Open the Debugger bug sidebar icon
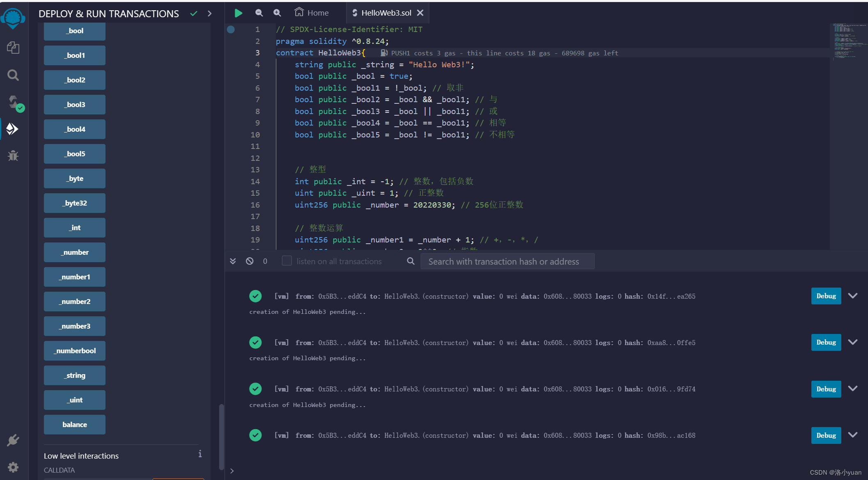This screenshot has height=480, width=868. click(x=13, y=155)
